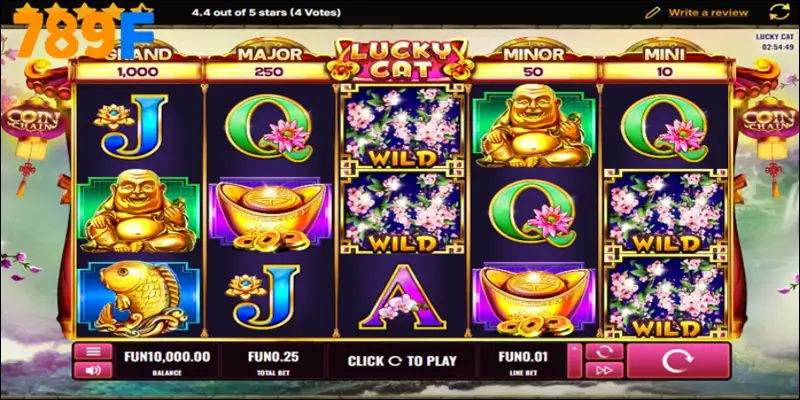Click the golden fish symbol on the reels

138,298
